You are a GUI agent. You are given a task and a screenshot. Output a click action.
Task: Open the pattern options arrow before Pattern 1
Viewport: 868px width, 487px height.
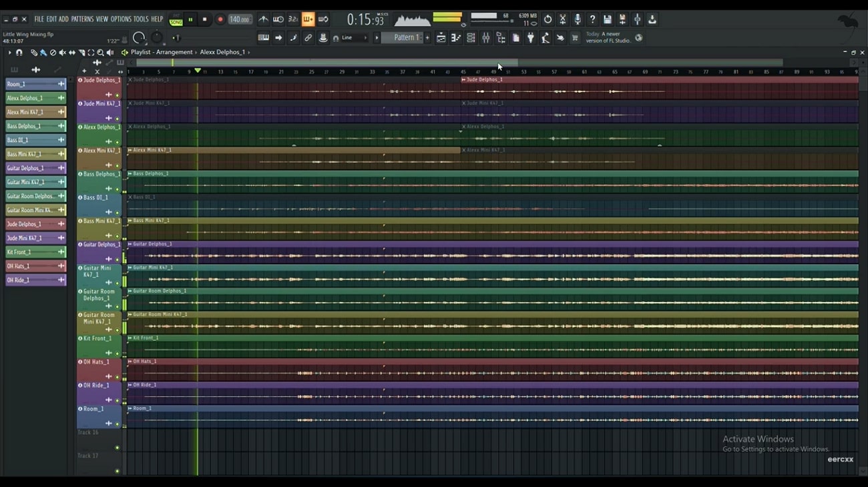[x=377, y=38]
